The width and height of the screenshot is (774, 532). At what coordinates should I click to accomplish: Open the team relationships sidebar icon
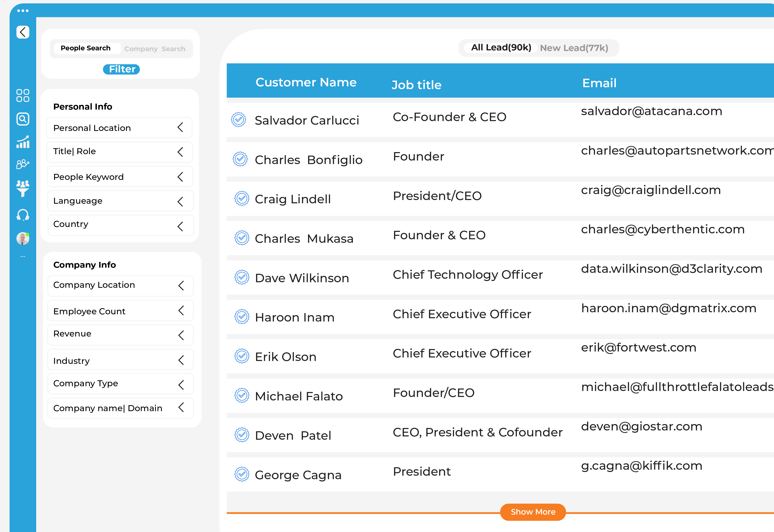click(x=23, y=164)
